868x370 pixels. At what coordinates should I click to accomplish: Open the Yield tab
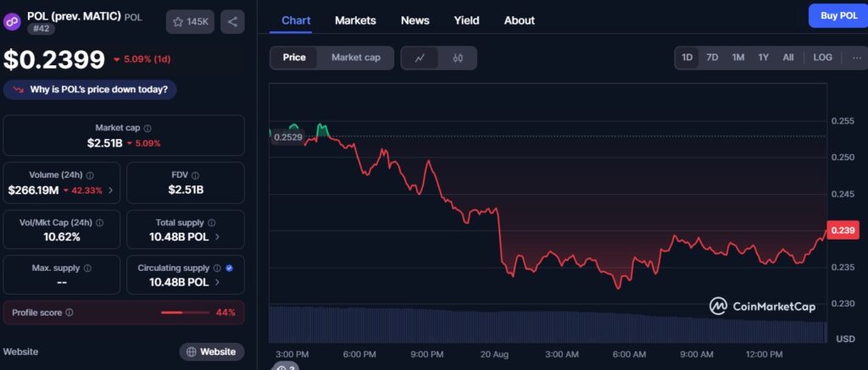click(467, 20)
